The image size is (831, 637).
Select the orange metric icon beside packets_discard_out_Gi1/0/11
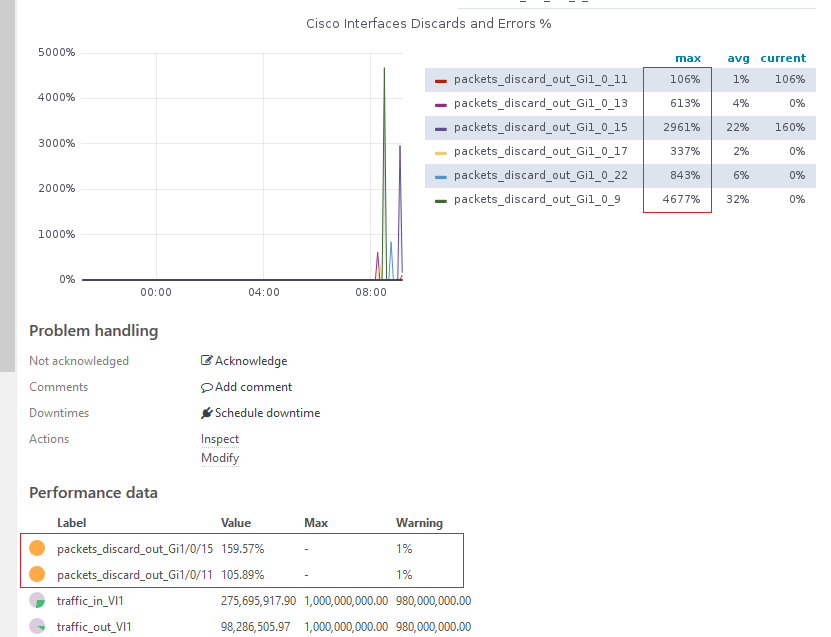tap(37, 574)
